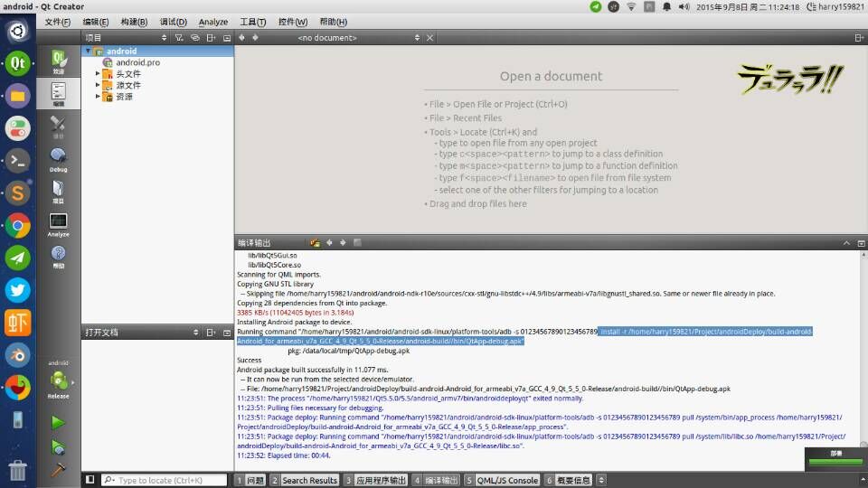Switch to Analyze mode

coord(58,224)
